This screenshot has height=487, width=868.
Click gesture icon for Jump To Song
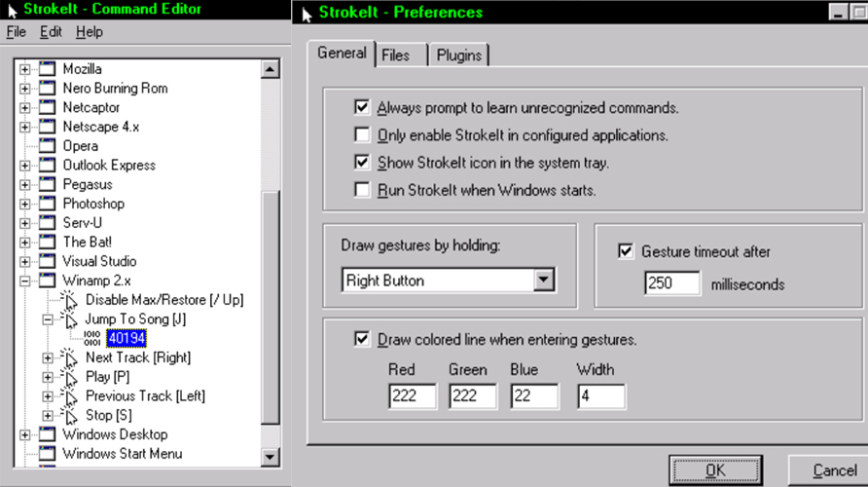tap(69, 319)
